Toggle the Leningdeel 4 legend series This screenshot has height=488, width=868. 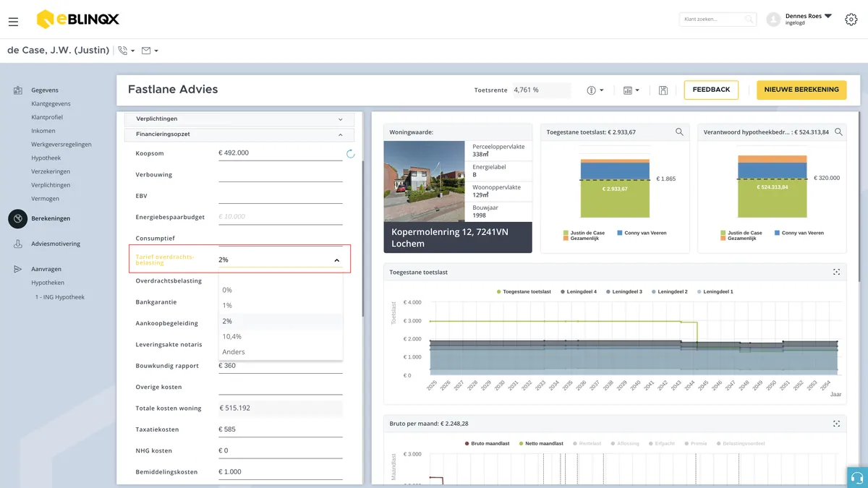579,291
